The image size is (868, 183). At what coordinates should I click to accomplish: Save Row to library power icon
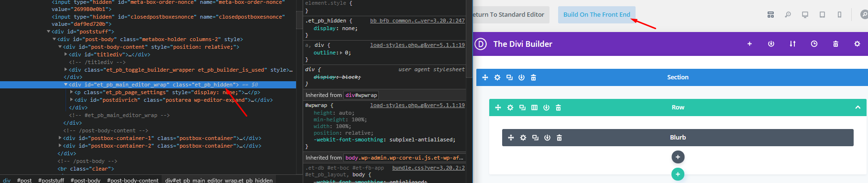[546, 108]
